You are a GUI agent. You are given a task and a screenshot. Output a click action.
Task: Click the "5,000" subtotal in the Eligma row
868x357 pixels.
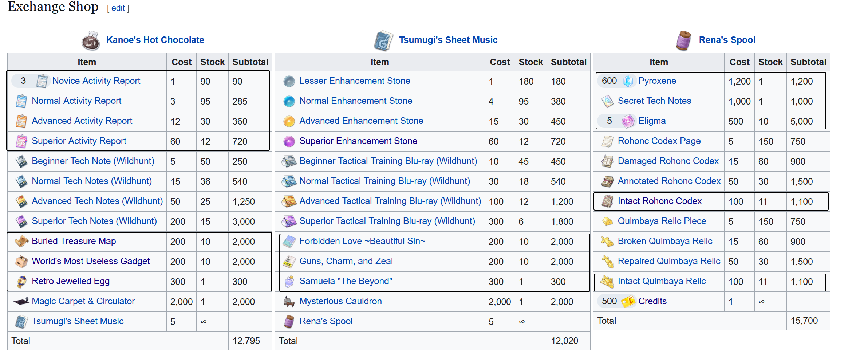point(801,121)
